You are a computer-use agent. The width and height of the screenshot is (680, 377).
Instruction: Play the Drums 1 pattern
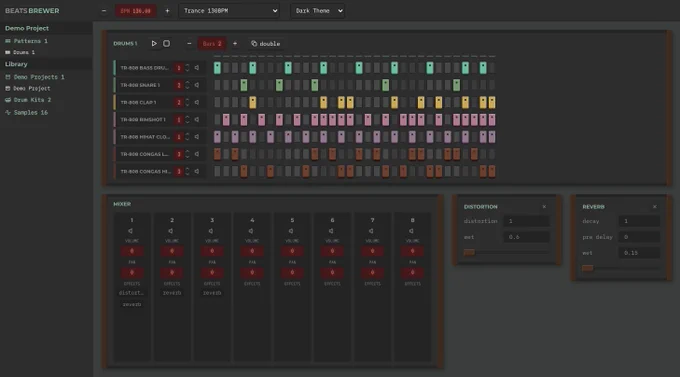154,43
